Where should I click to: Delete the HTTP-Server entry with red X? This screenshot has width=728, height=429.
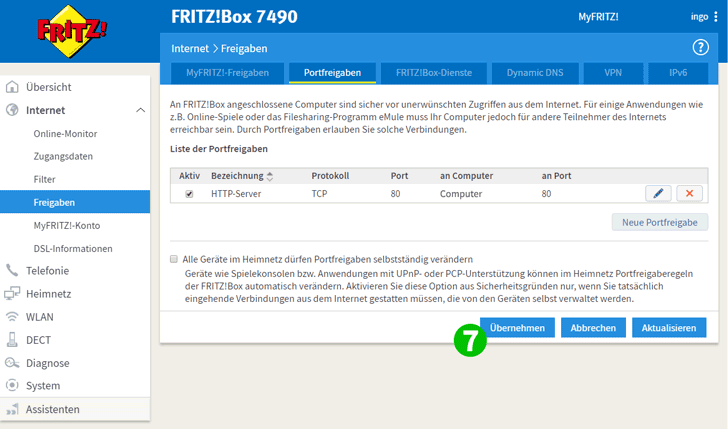tap(689, 193)
